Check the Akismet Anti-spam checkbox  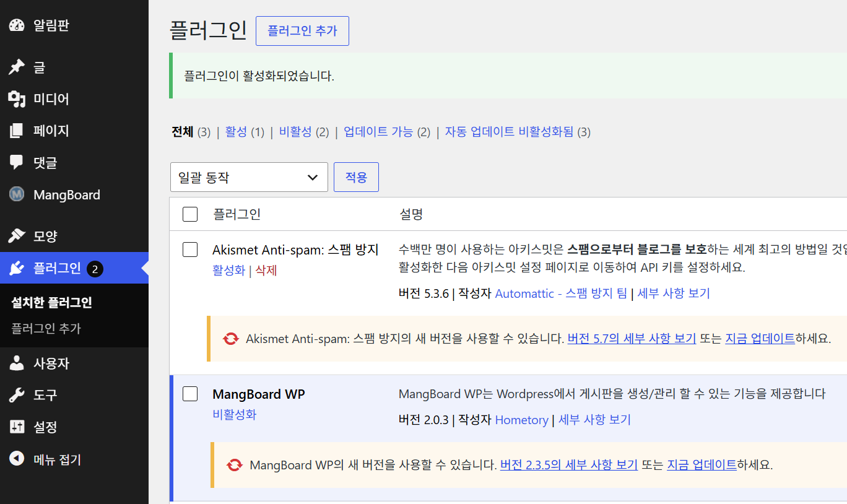pyautogui.click(x=190, y=250)
